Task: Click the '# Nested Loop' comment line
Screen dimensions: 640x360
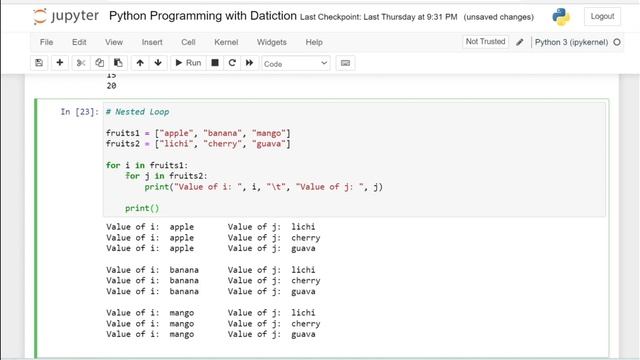Action: tap(137, 112)
